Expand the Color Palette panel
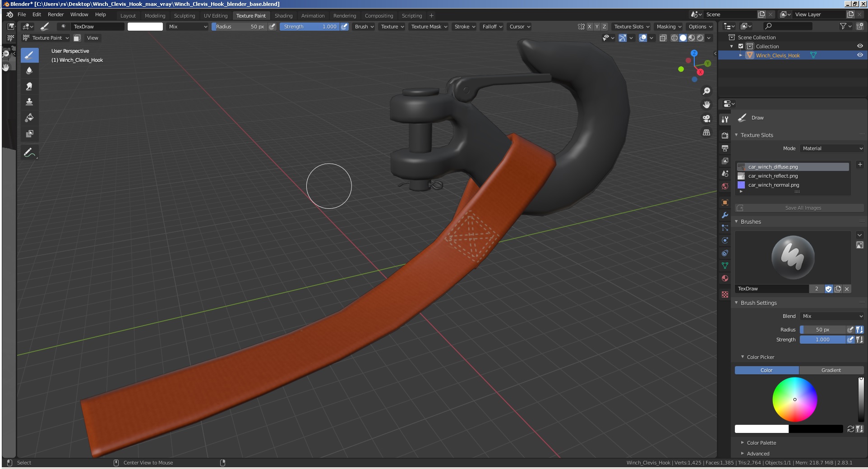 (x=761, y=443)
